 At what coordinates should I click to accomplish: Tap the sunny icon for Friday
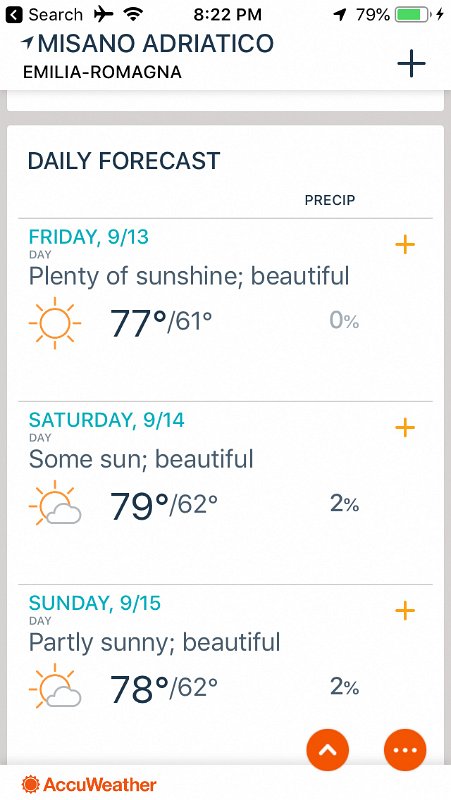(55, 323)
